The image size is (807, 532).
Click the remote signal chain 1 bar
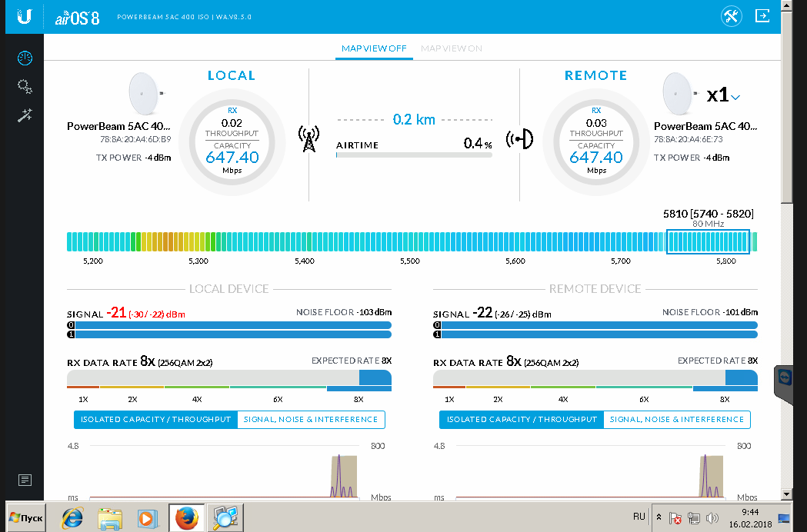[595, 334]
